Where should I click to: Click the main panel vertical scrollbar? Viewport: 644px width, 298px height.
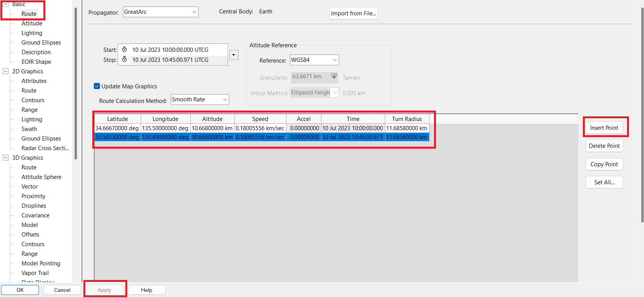[x=642, y=115]
